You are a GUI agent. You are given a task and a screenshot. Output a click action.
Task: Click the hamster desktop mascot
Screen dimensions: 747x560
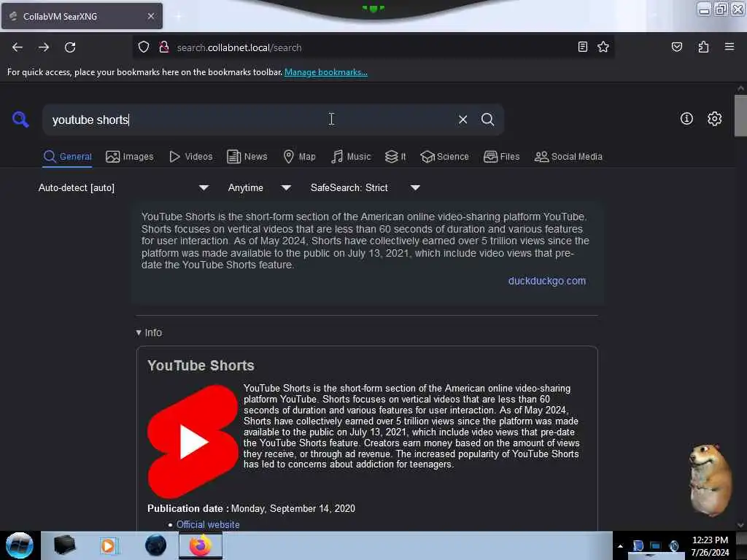pyautogui.click(x=711, y=480)
